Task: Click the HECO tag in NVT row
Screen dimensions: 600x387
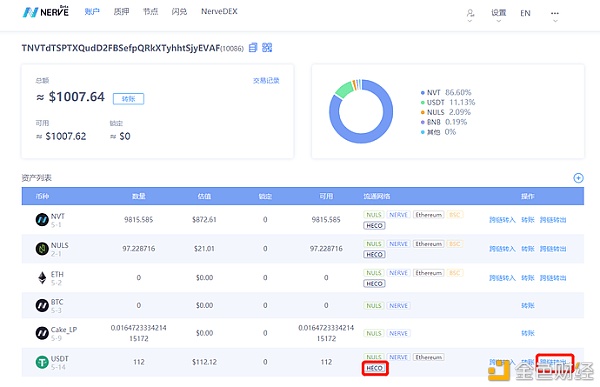Action: (375, 226)
